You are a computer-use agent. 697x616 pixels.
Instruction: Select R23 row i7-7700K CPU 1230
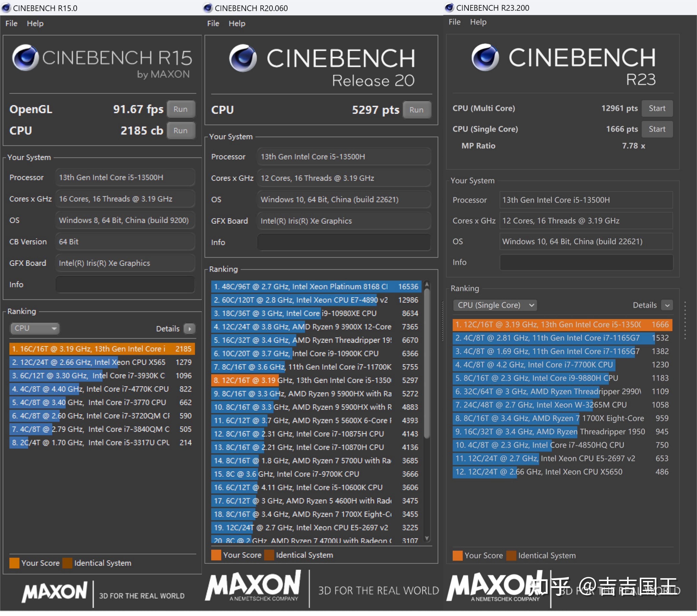tap(563, 365)
